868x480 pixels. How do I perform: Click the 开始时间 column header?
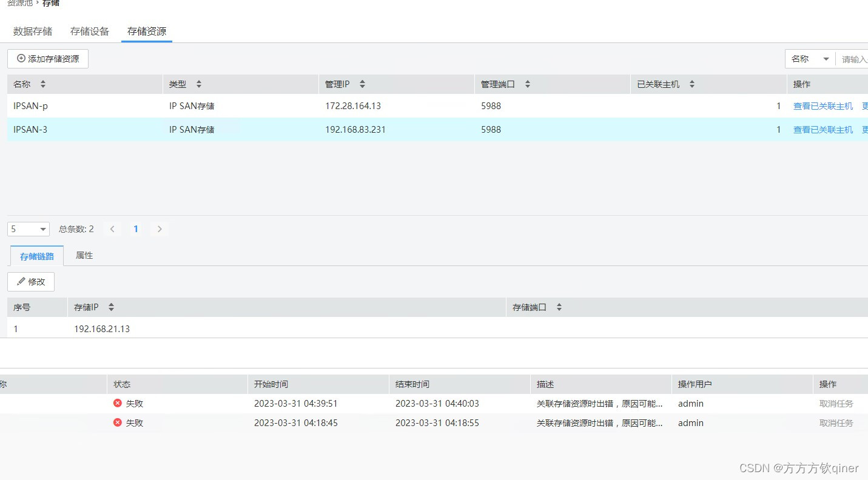[x=271, y=384]
